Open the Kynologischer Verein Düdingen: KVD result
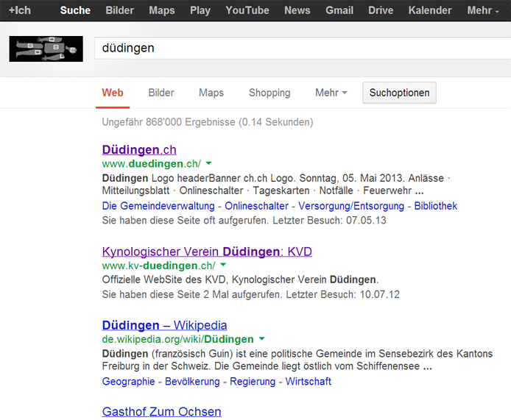This screenshot has width=511, height=420. coord(207,252)
